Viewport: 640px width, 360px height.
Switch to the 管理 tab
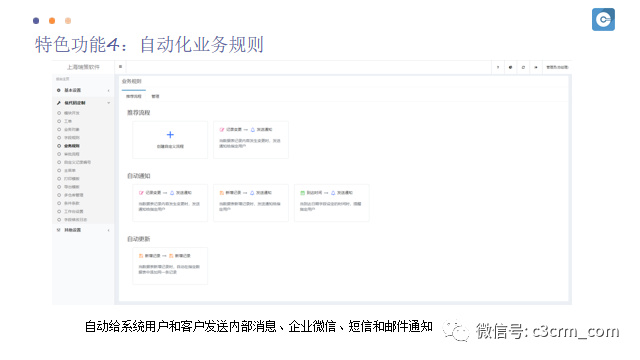156,96
